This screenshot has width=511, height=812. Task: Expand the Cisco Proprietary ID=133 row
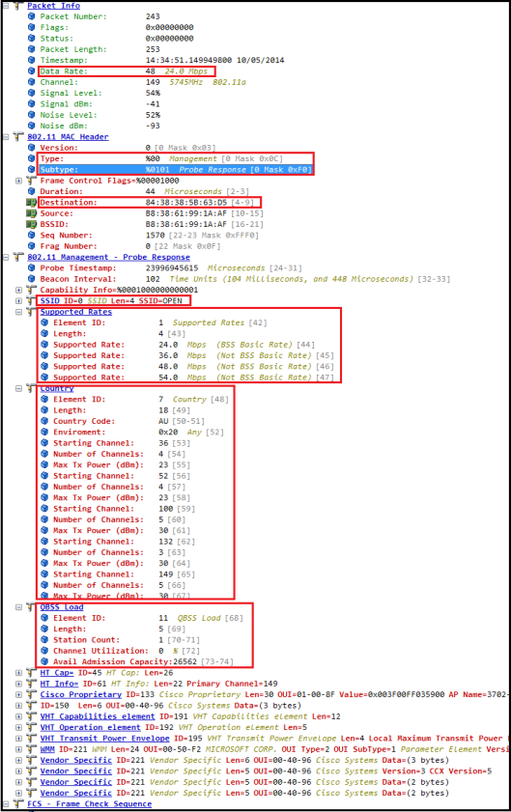coord(18,695)
